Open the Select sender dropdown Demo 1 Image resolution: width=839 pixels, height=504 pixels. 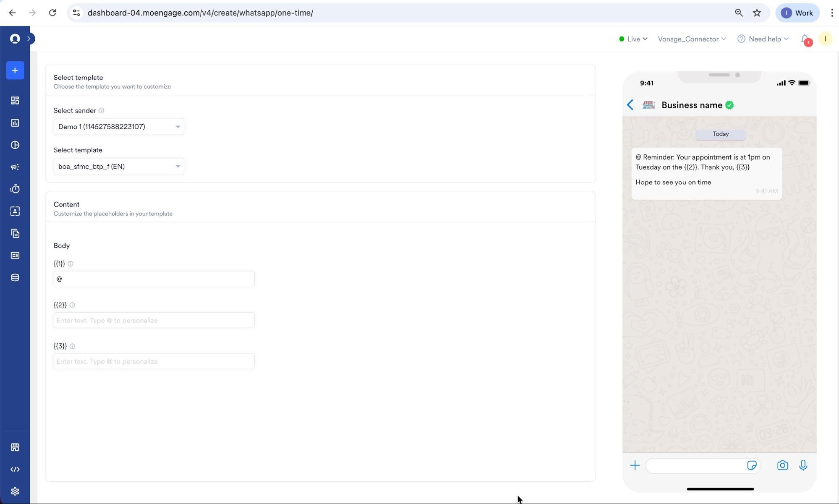coord(119,127)
